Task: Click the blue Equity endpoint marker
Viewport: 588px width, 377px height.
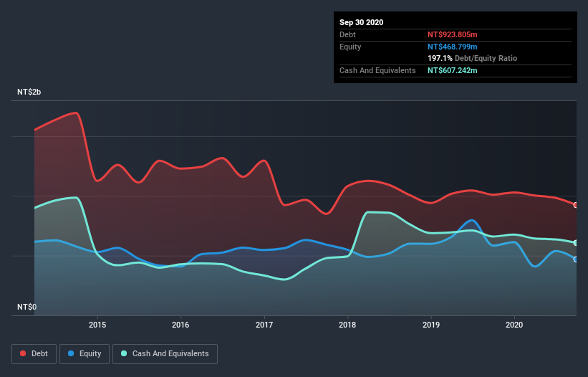Action: tap(576, 259)
